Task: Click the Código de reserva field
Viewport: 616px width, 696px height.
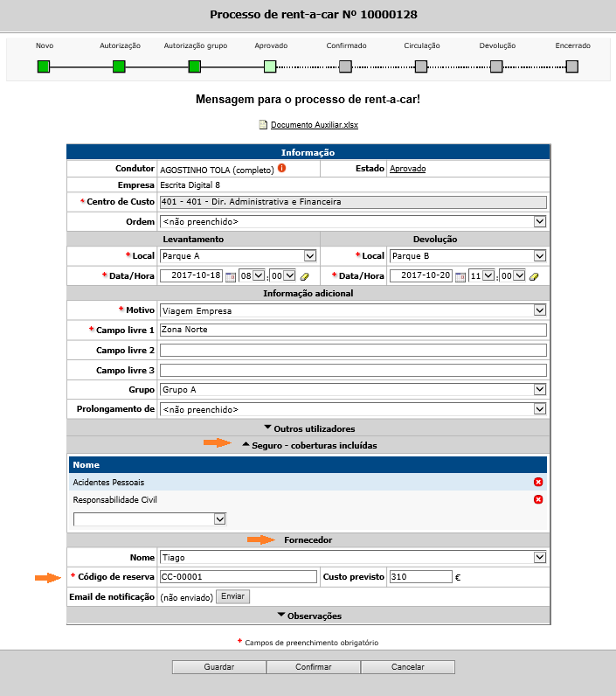Action: click(239, 576)
